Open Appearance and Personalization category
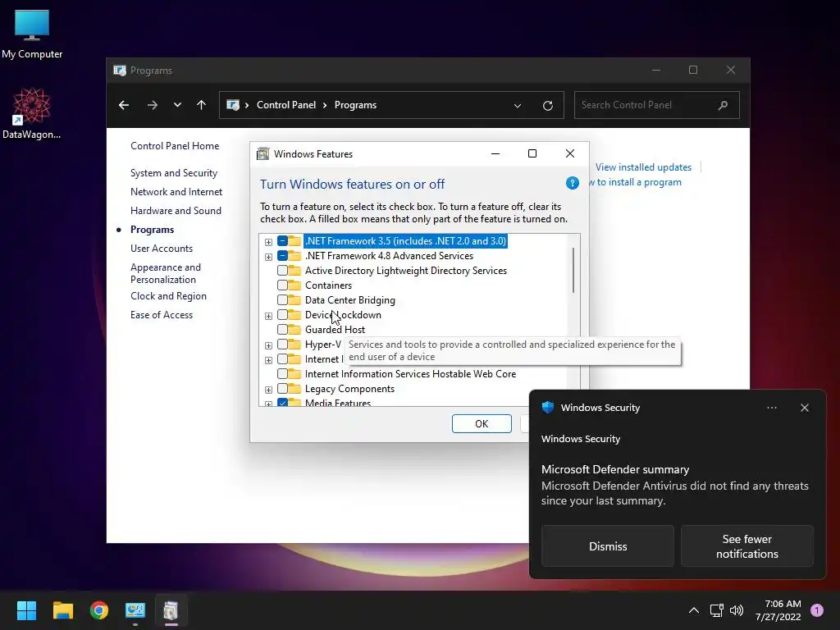 coord(166,273)
